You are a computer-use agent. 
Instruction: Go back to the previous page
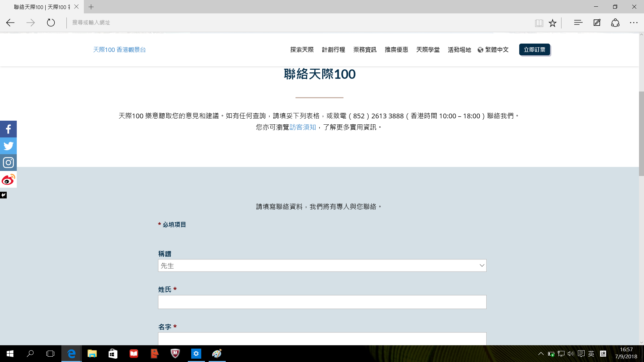(10, 23)
